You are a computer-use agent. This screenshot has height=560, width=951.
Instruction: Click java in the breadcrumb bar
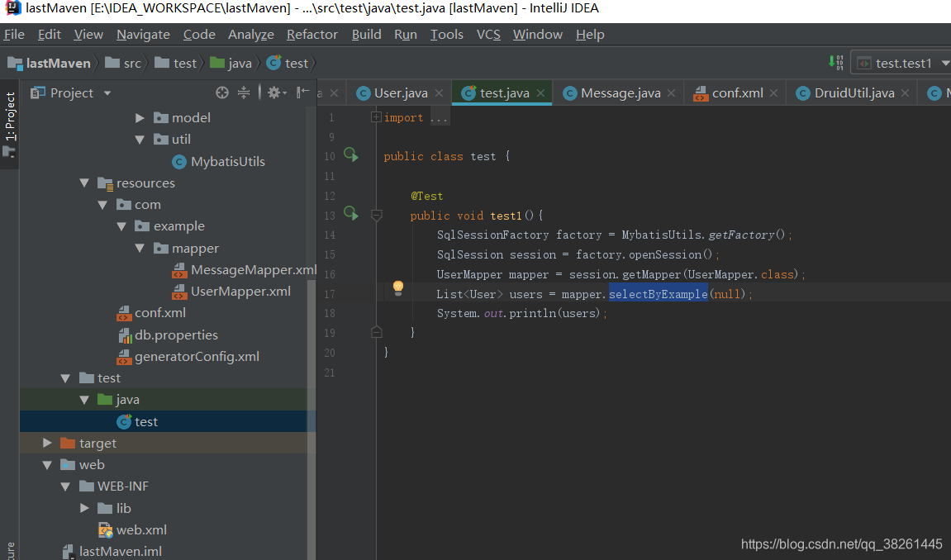click(231, 63)
